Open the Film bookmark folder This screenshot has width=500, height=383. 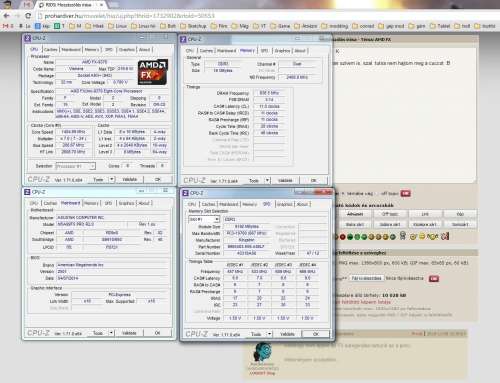point(219,26)
